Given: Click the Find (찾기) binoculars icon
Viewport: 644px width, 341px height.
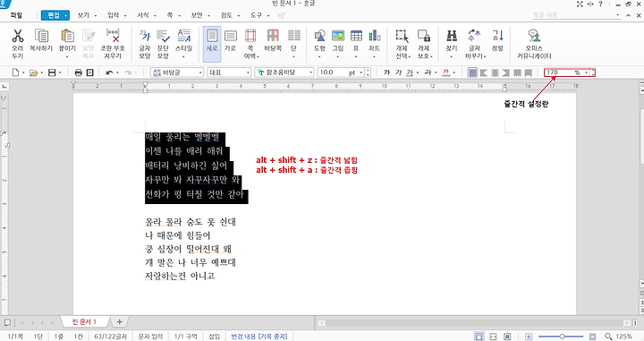Looking at the screenshot, I should 452,36.
